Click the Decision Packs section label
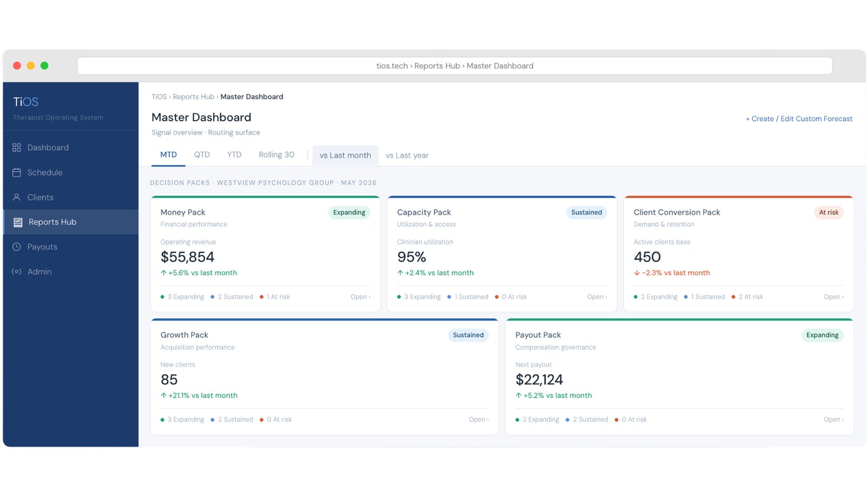This screenshot has height=499, width=868. click(263, 183)
